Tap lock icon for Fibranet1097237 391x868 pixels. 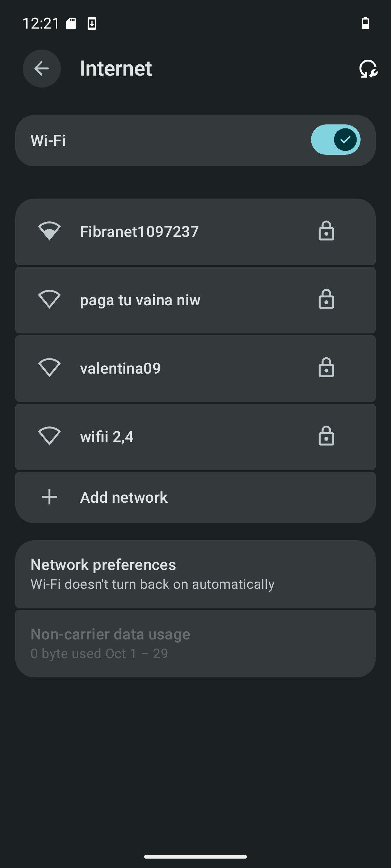(326, 231)
